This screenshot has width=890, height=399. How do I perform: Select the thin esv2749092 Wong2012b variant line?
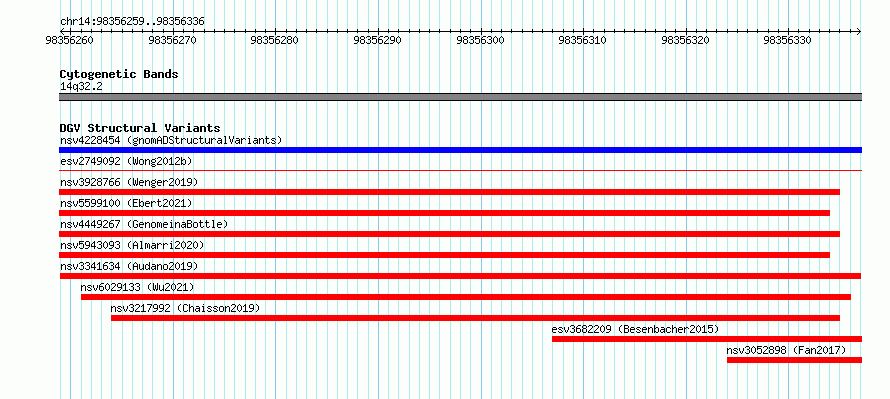[460, 170]
